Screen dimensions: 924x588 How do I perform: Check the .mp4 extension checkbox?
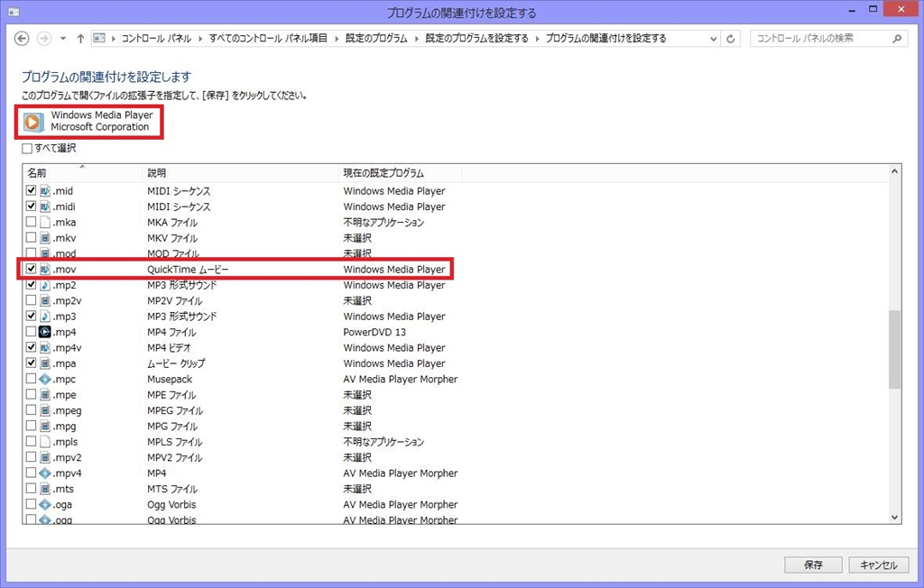click(32, 332)
